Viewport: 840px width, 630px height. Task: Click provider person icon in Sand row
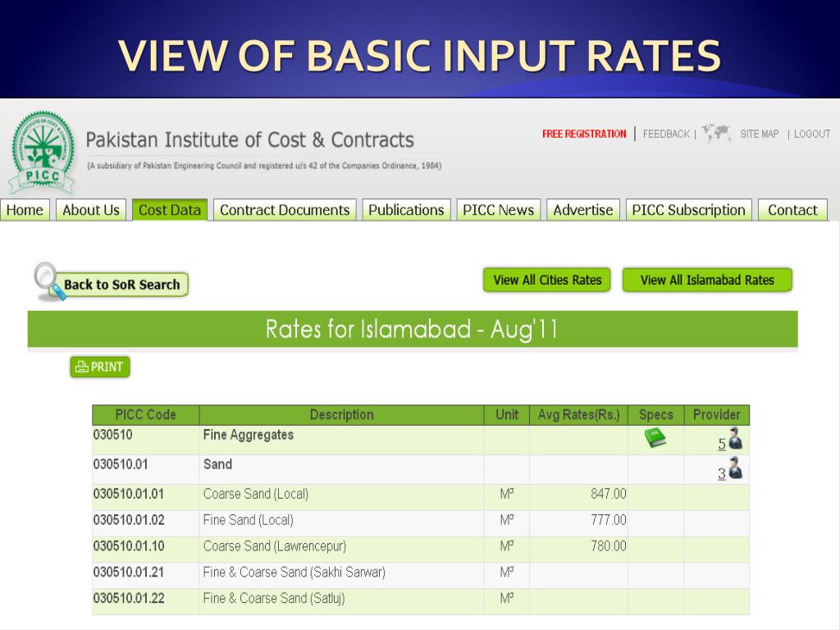(736, 468)
